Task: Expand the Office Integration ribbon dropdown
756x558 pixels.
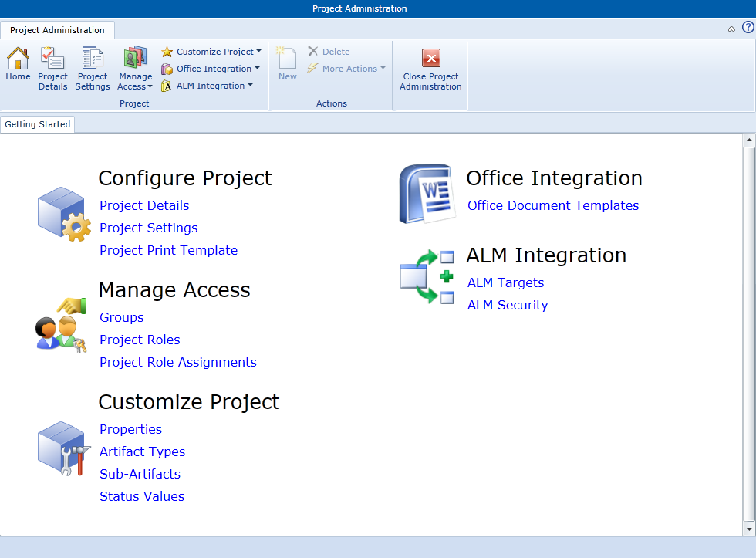Action: click(210, 69)
